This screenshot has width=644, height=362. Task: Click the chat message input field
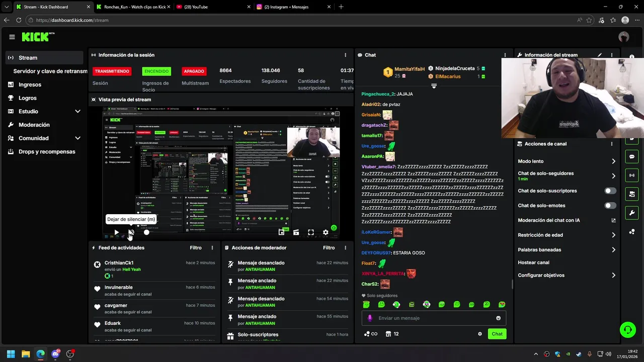(434, 318)
